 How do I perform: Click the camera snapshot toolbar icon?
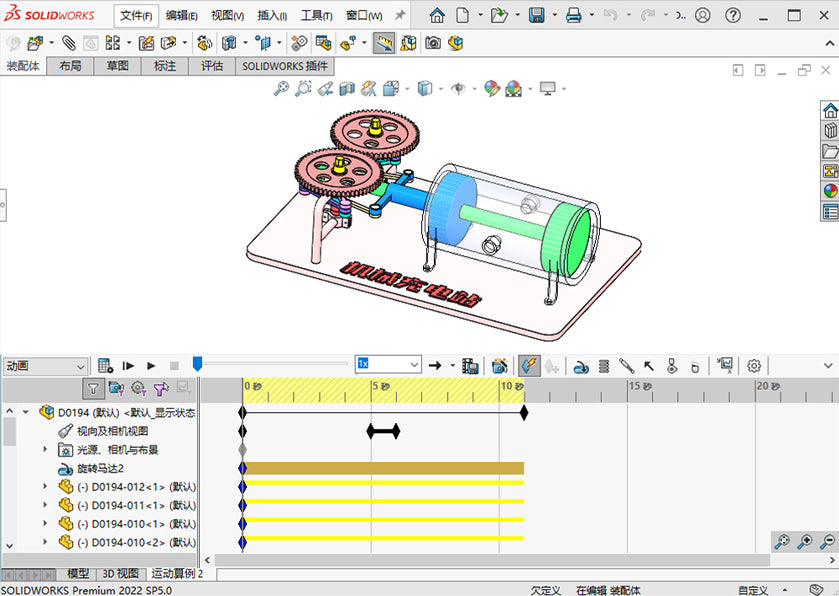pyautogui.click(x=432, y=43)
